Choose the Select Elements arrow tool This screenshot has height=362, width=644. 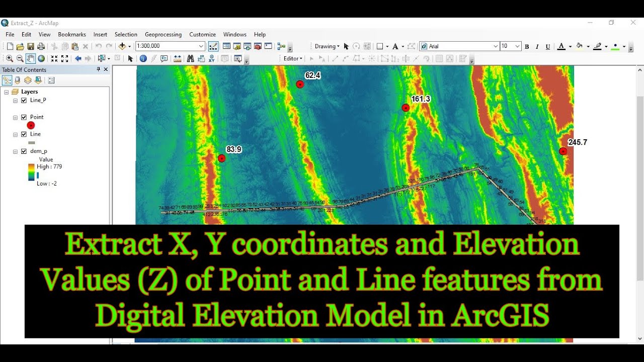(130, 59)
